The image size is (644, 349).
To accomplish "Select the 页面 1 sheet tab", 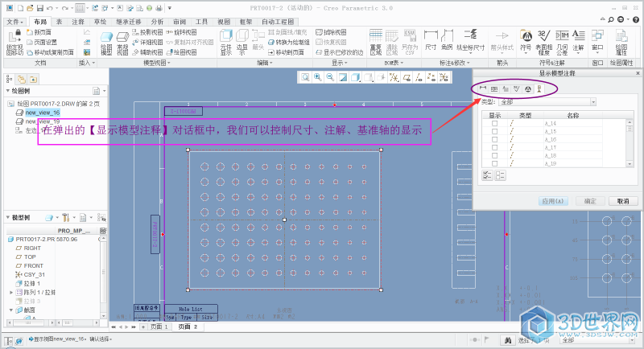I will (x=159, y=326).
